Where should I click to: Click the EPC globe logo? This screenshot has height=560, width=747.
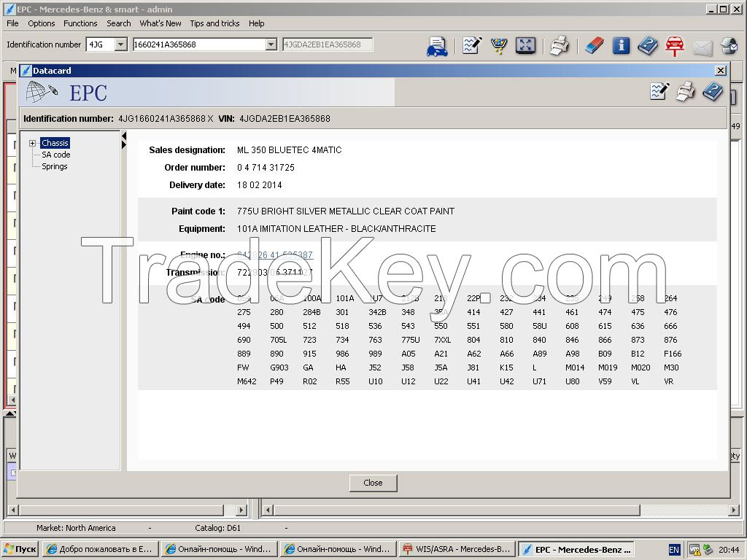(x=42, y=91)
